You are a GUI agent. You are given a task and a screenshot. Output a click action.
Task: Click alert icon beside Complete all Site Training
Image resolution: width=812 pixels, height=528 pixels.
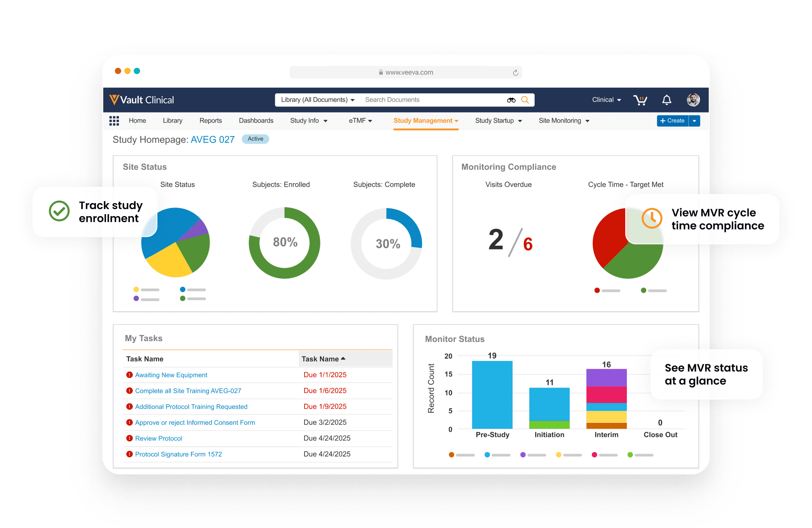[130, 391]
